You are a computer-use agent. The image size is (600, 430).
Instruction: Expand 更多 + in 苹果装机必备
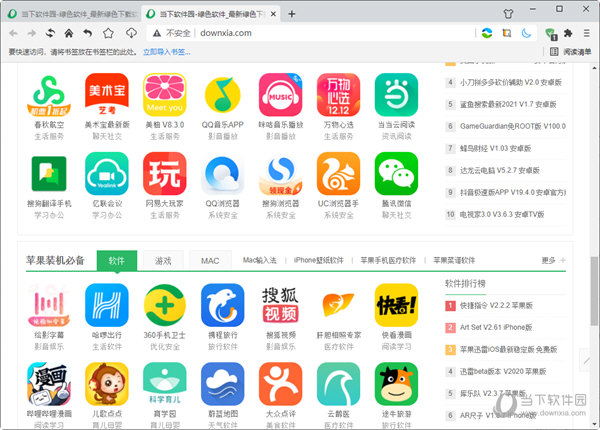click(x=553, y=260)
